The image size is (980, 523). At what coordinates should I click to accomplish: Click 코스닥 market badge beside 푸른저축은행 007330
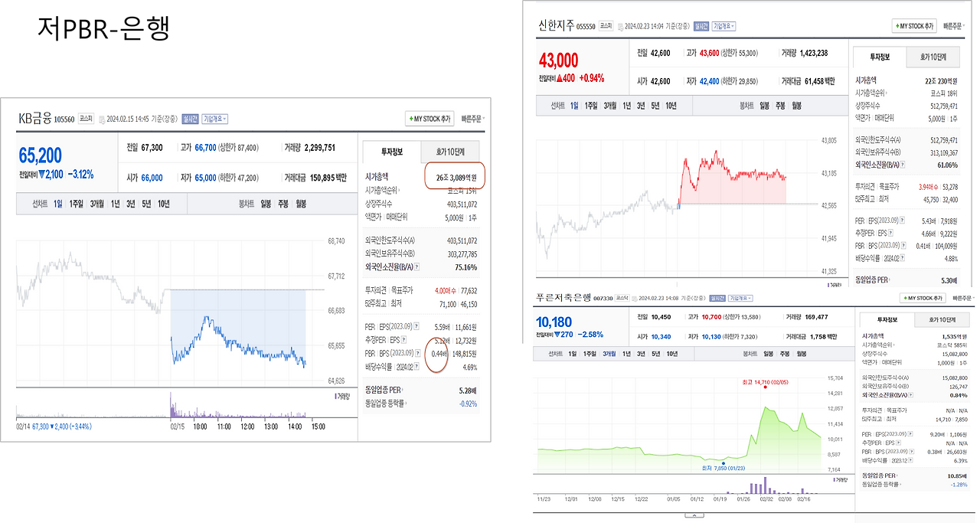pos(623,298)
